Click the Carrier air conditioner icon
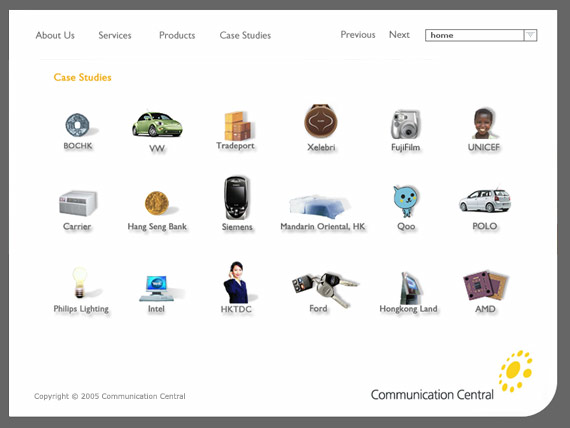The image size is (570, 428). 78,203
